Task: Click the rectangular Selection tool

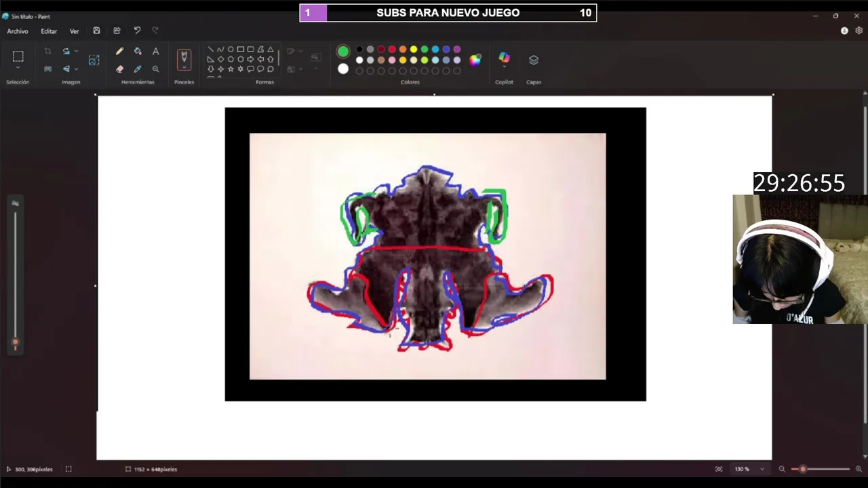Action: pos(18,56)
